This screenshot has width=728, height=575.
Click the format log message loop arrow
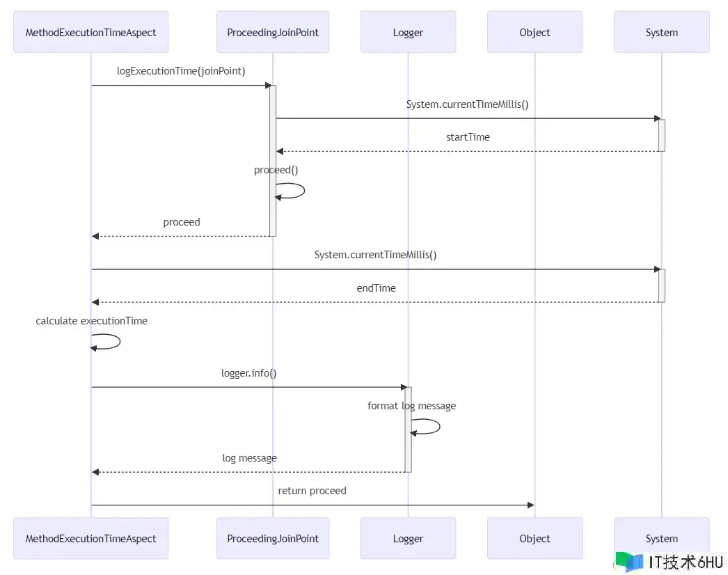(x=427, y=427)
